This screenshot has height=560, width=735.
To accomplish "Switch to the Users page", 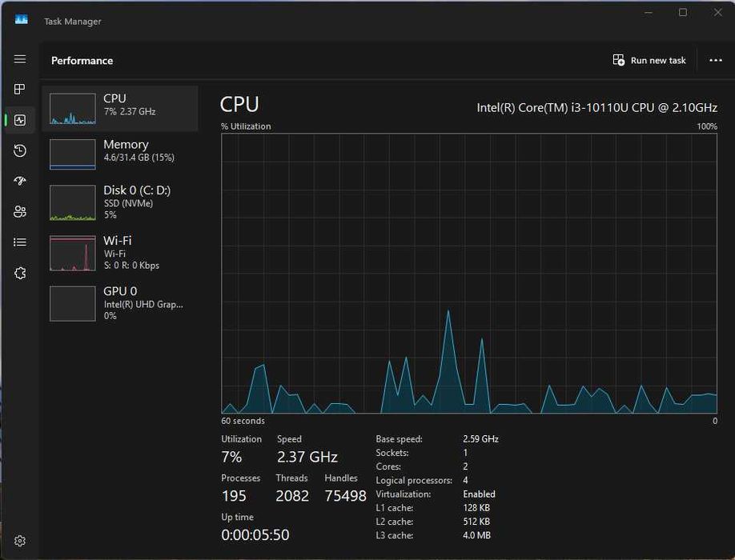I will point(20,211).
